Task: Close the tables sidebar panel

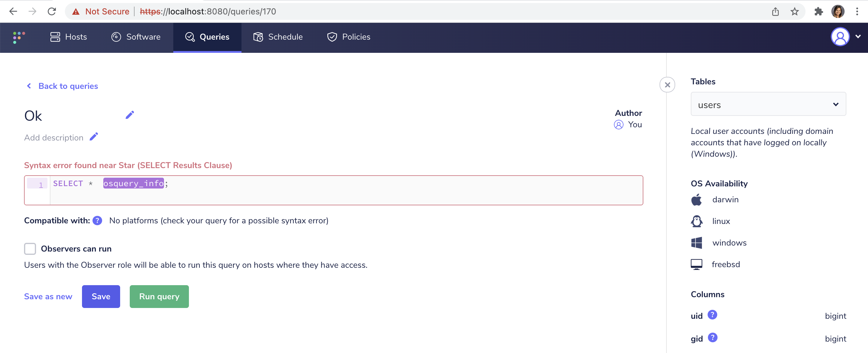Action: [667, 85]
